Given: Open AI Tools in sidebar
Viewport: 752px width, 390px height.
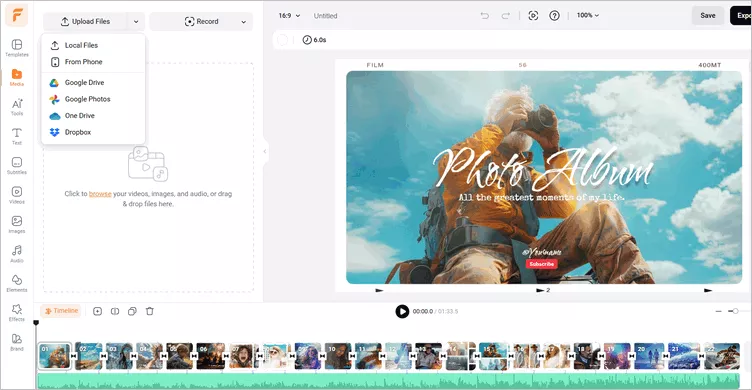Looking at the screenshot, I should [x=17, y=107].
